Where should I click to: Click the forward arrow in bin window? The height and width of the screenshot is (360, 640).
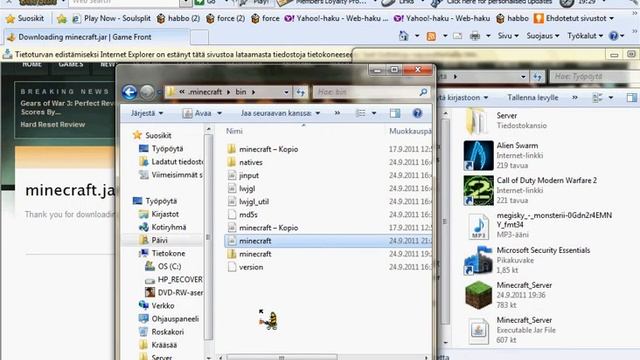pos(147,92)
